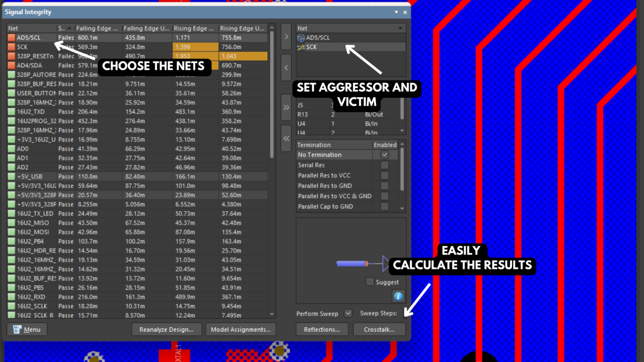Click the scroll-down arrow of the termination list
The height and width of the screenshot is (362, 644).
pyautogui.click(x=402, y=209)
